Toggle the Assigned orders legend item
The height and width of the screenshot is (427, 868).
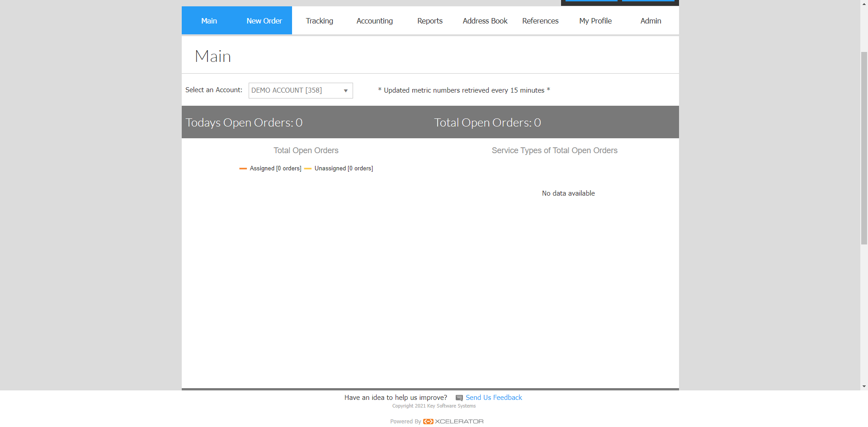(x=270, y=168)
